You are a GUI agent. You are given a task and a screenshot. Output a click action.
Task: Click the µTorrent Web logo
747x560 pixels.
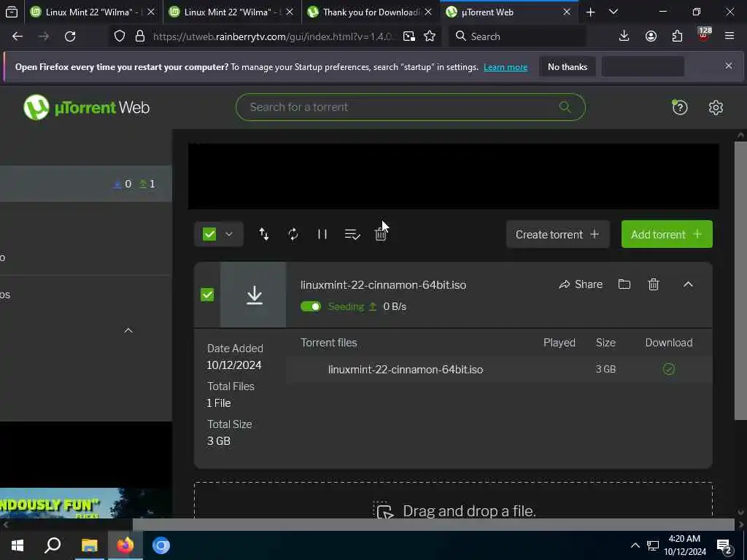[86, 107]
